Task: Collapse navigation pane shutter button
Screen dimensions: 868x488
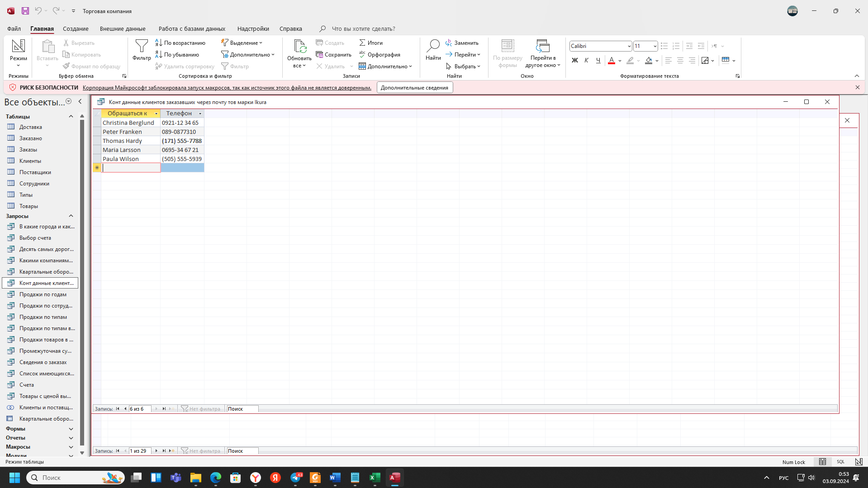Action: coord(80,102)
